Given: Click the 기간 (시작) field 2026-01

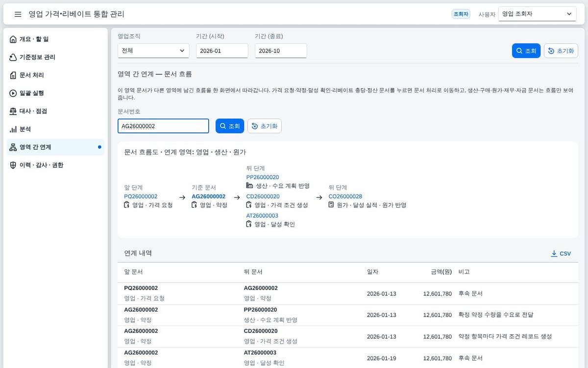Looking at the screenshot, I should coord(222,51).
